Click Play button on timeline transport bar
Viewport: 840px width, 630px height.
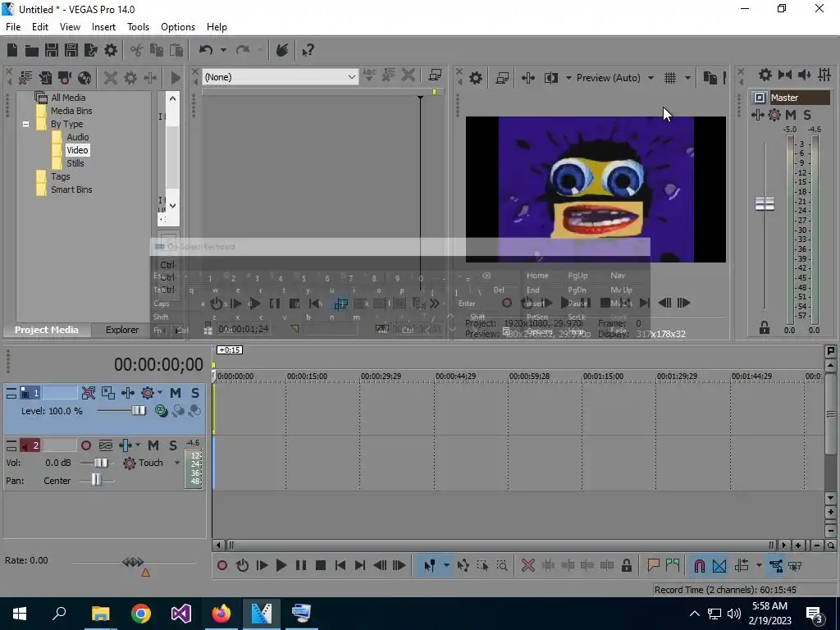click(281, 565)
